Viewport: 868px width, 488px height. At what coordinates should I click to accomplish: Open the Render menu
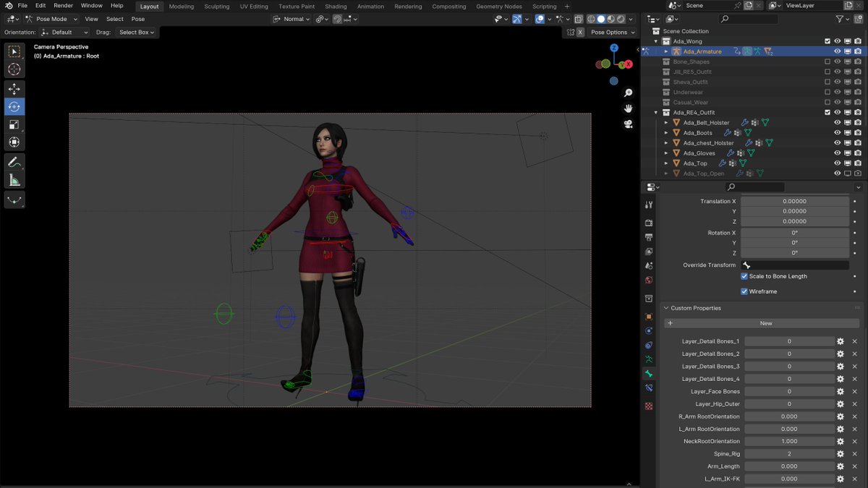click(63, 6)
